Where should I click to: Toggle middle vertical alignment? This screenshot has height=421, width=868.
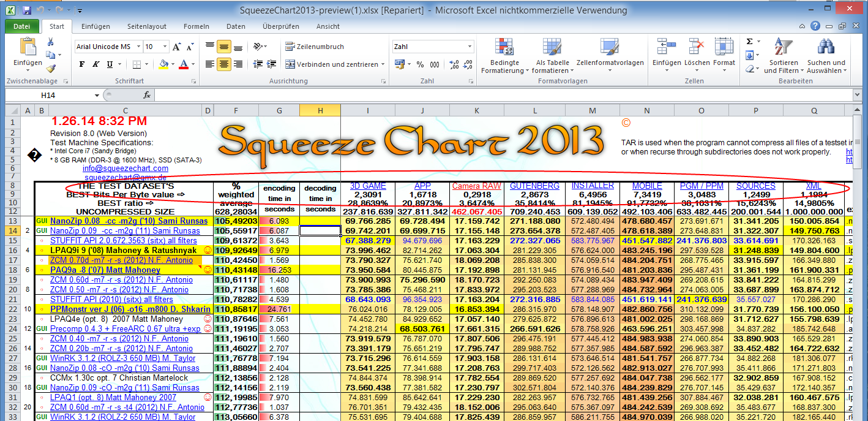(x=223, y=47)
